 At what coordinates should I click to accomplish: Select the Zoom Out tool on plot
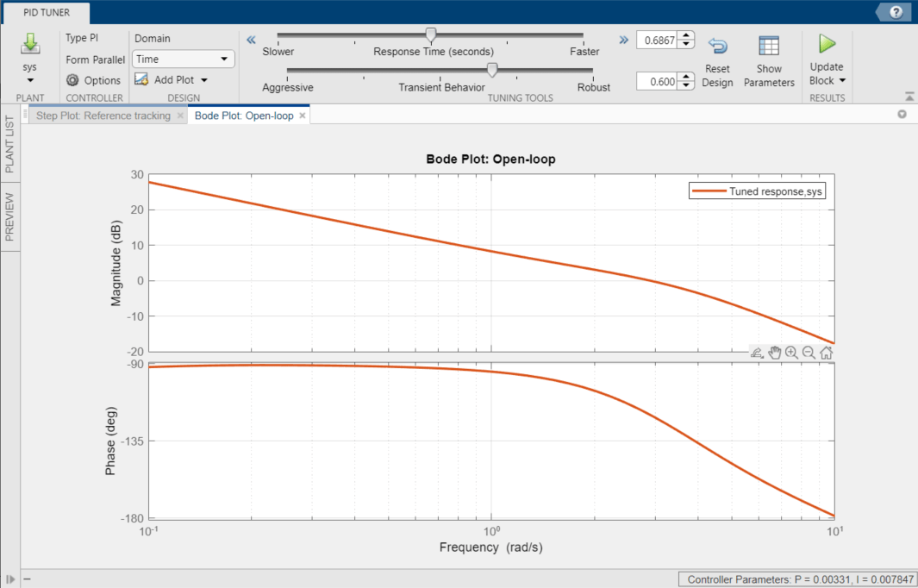tap(809, 353)
